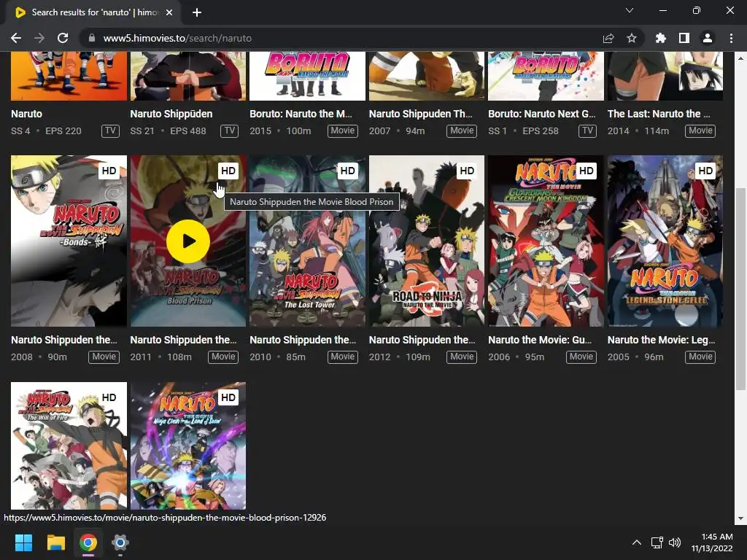Open 'The Last: Naruto the ...' title link
Screen dimensions: 747x560
pyautogui.click(x=659, y=114)
